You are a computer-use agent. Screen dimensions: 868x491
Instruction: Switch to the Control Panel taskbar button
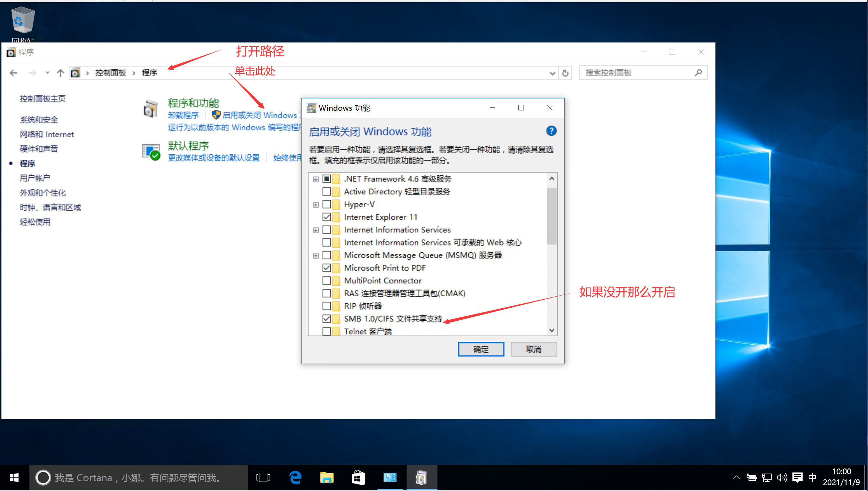[390, 478]
